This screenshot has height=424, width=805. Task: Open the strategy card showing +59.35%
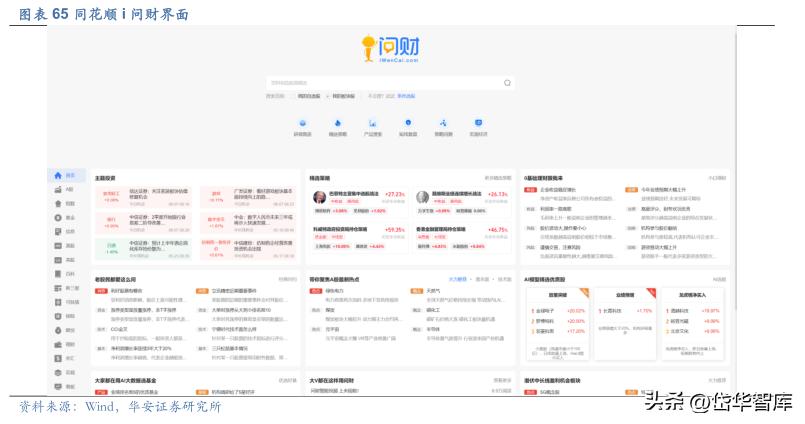(x=359, y=238)
